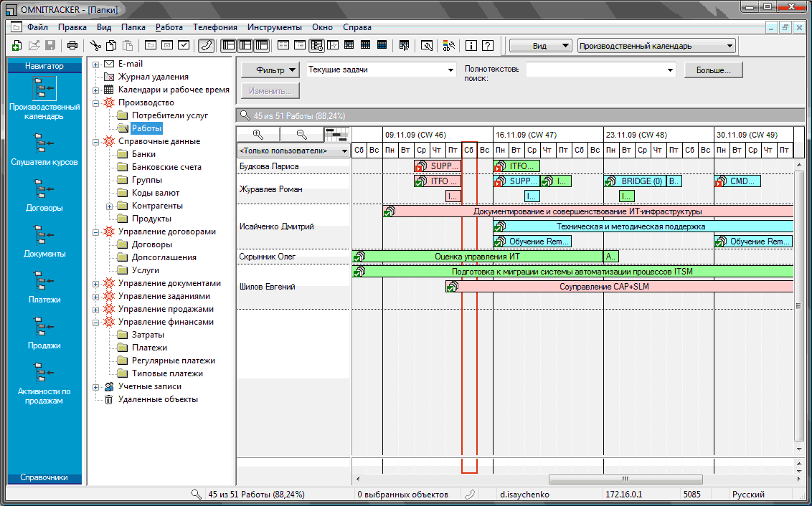
Task: Open Договоры shortcut in the Navigator
Action: coord(44,196)
